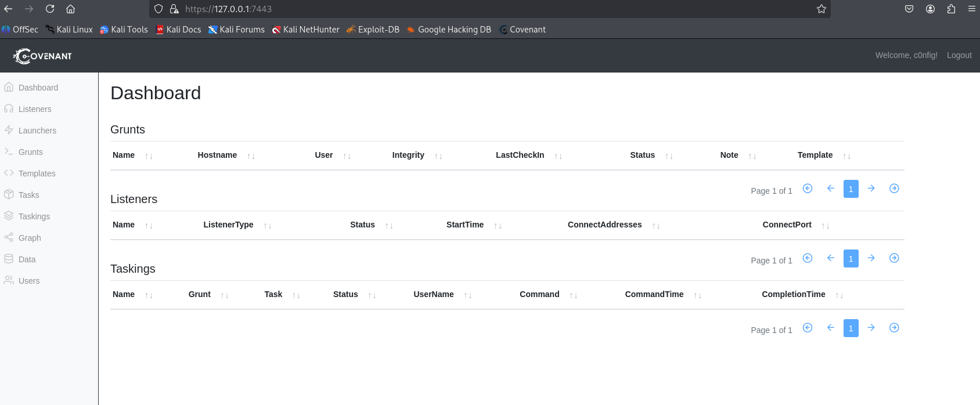
Task: Click the Covenant logo in header
Action: [x=42, y=56]
